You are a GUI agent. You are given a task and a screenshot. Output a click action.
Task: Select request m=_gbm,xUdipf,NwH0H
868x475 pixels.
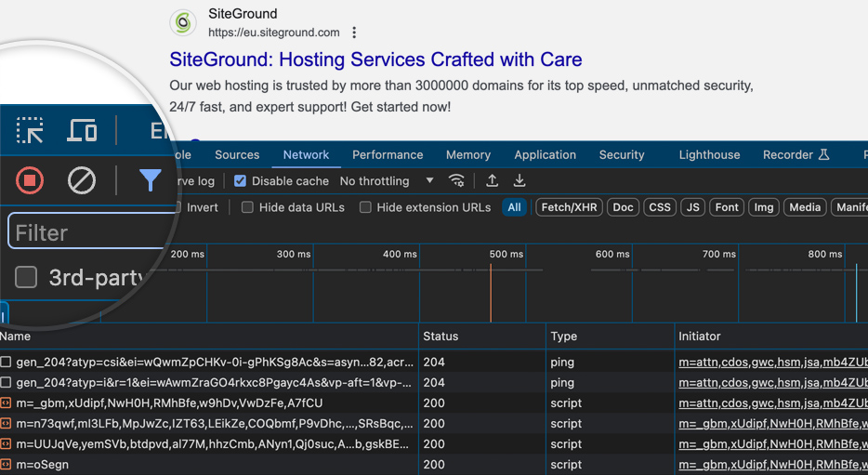(169, 403)
